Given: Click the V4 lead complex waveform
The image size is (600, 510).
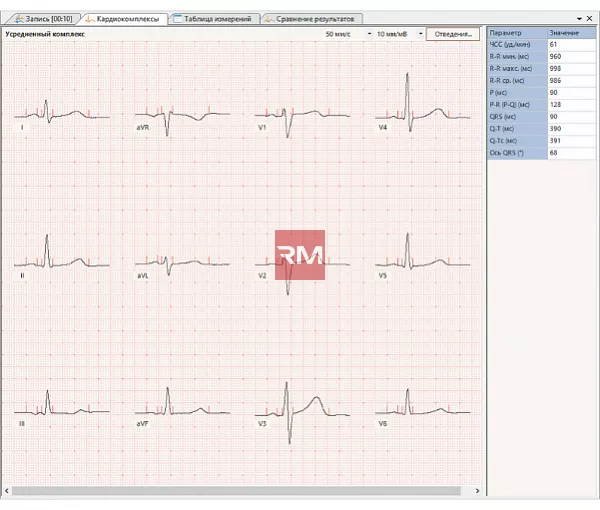Looking at the screenshot, I should click(422, 102).
